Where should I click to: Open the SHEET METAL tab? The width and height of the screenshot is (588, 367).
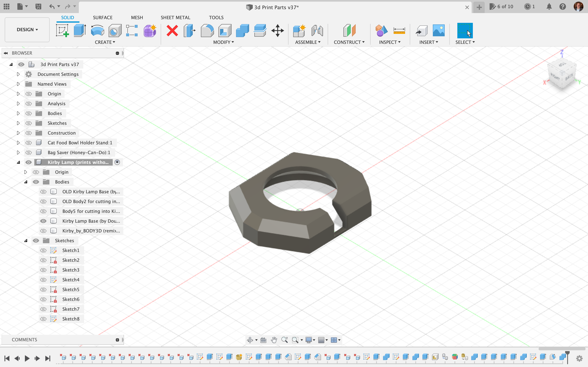[175, 18]
